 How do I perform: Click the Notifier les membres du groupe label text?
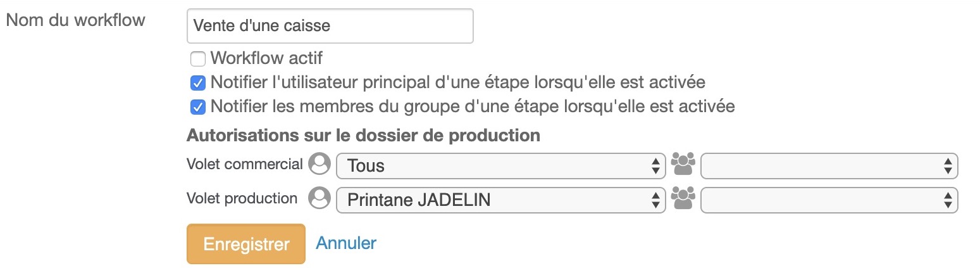coord(473,106)
